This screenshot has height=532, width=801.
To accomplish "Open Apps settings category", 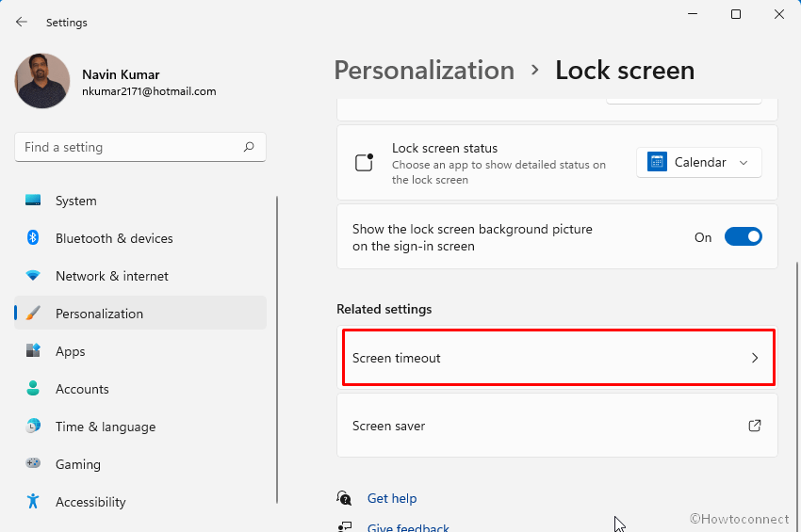I will click(x=140, y=351).
